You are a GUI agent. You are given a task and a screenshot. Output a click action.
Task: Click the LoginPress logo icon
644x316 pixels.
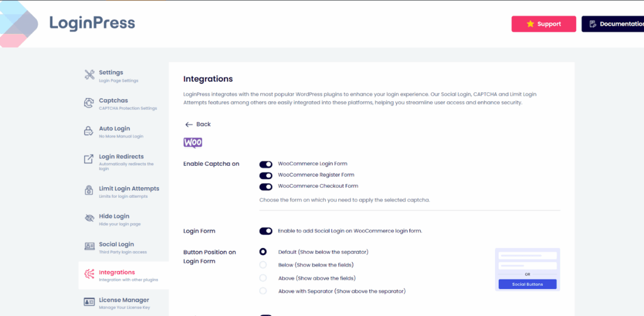click(x=18, y=23)
